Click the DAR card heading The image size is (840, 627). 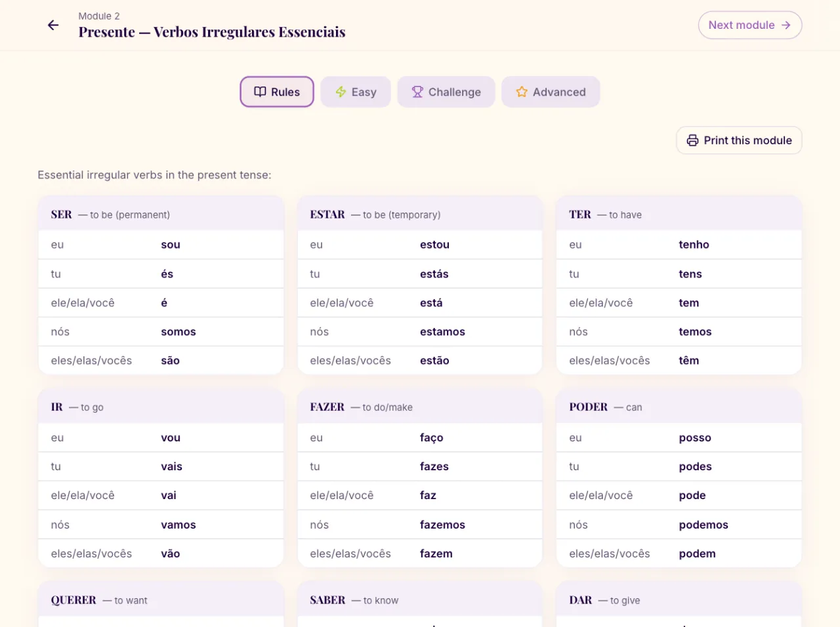point(581,600)
